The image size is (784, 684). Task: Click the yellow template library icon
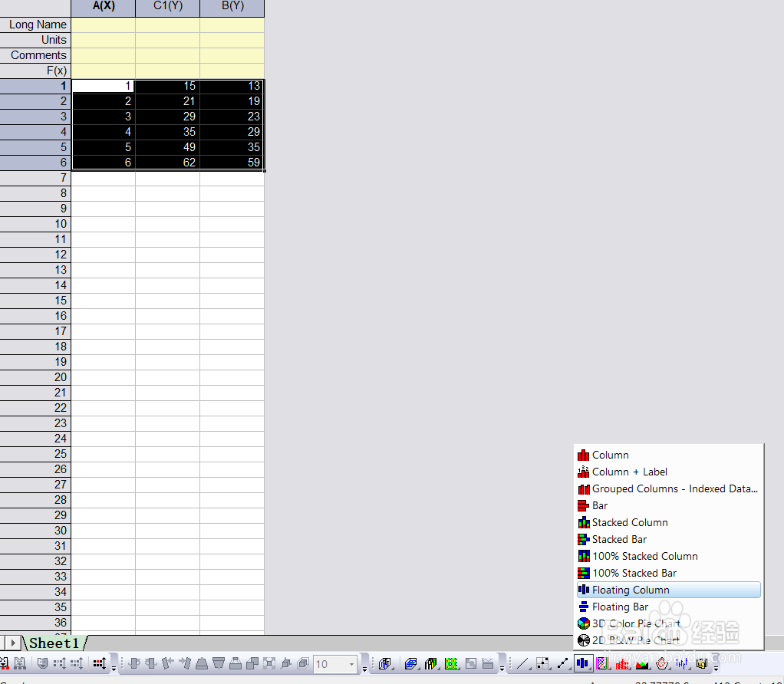pyautogui.click(x=702, y=663)
